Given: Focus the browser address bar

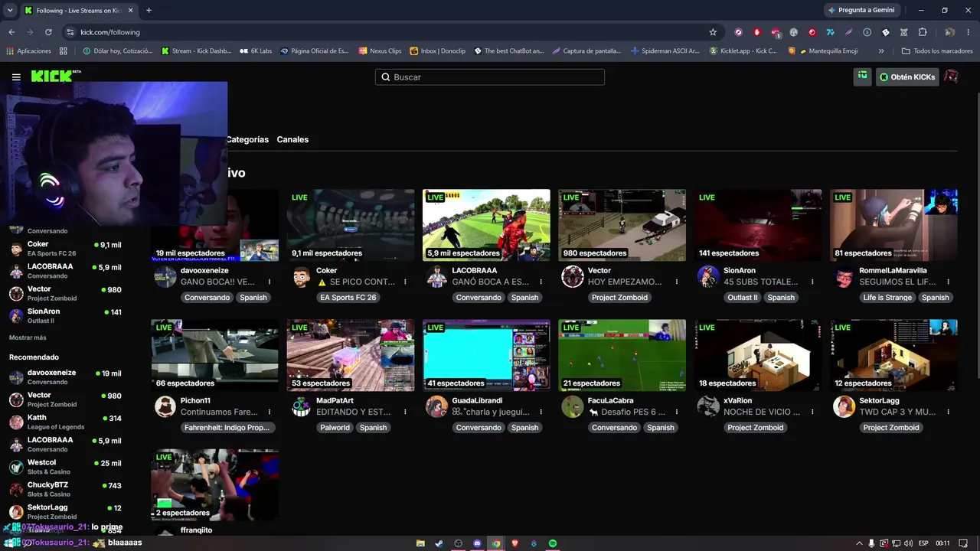Looking at the screenshot, I should click(390, 32).
